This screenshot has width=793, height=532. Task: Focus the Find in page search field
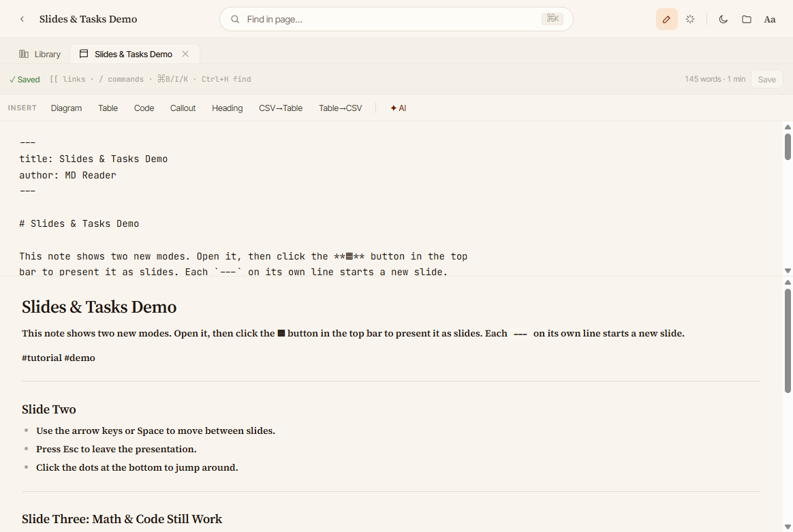coord(396,19)
